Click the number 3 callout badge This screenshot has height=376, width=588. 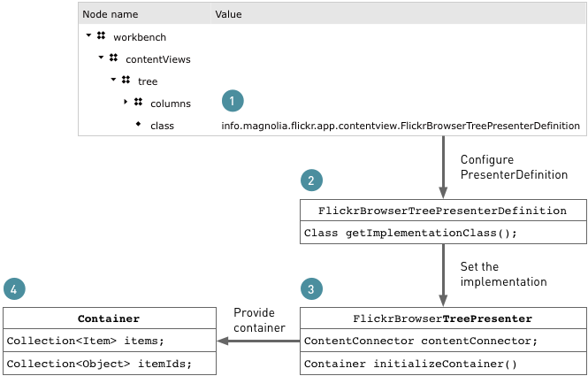311,288
